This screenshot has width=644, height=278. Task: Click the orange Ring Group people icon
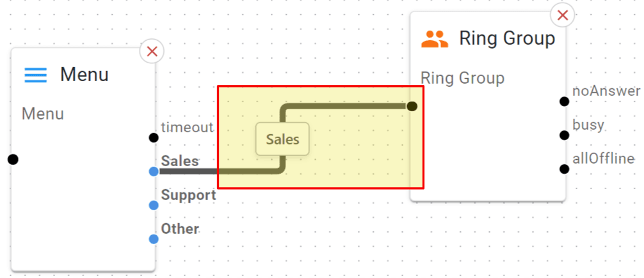pos(435,39)
